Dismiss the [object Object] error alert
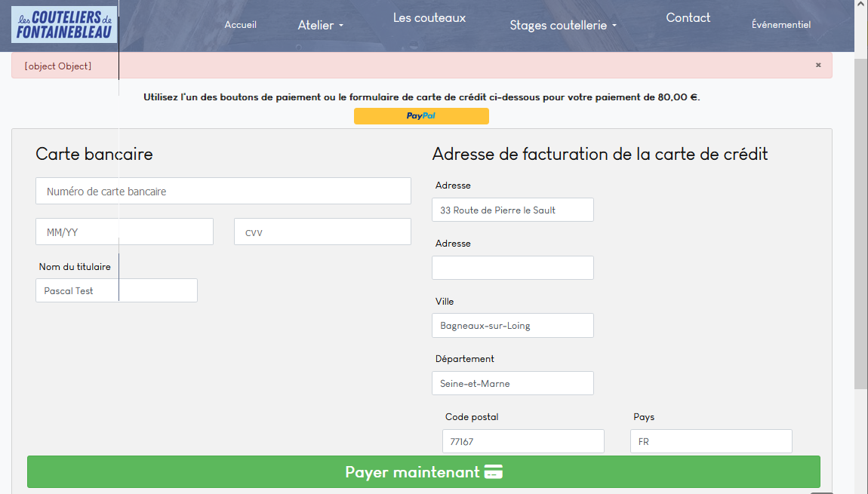 (x=818, y=66)
